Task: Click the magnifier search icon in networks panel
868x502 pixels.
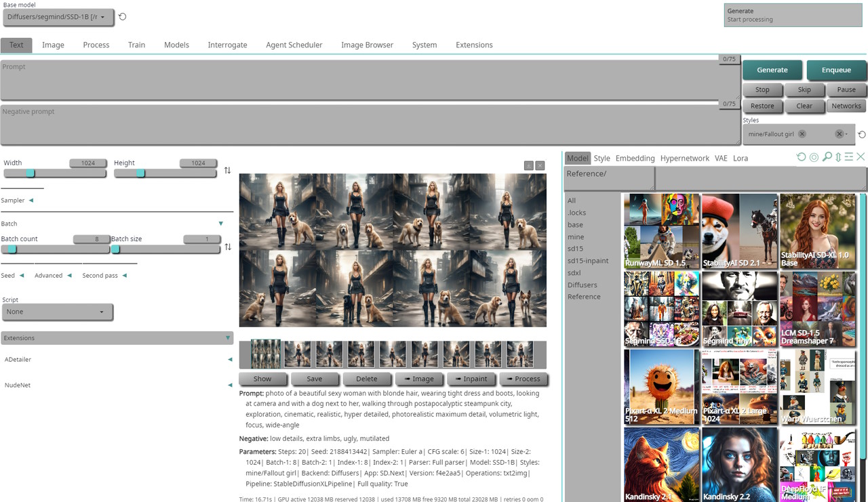Action: coord(827,157)
